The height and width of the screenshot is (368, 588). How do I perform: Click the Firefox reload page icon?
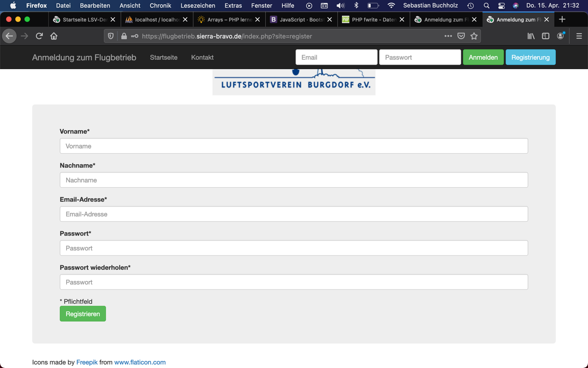39,36
